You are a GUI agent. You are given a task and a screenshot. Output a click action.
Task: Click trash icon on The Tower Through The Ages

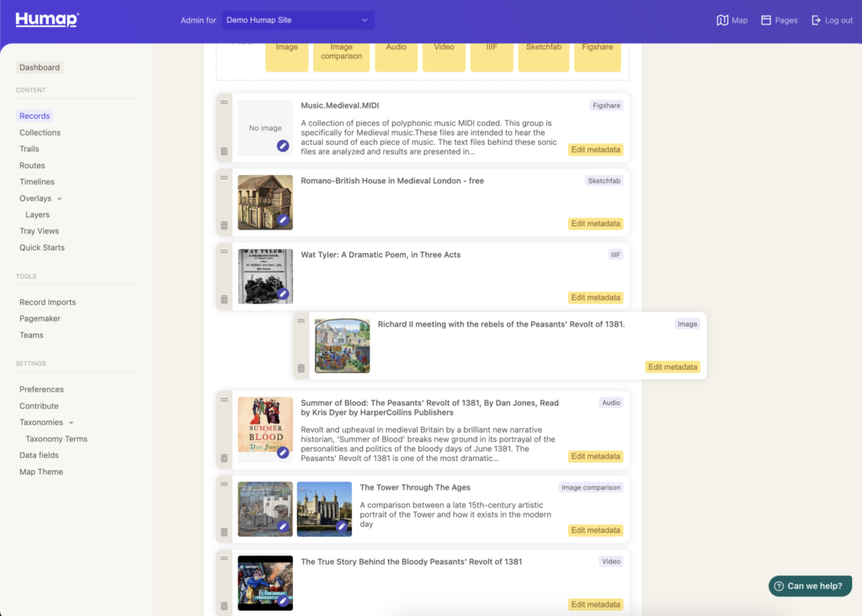[x=224, y=532]
